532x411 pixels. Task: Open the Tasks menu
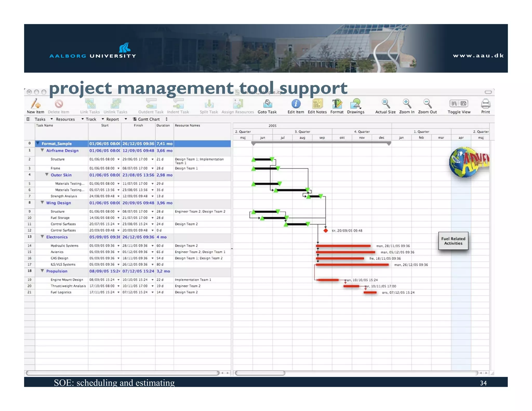coord(40,119)
